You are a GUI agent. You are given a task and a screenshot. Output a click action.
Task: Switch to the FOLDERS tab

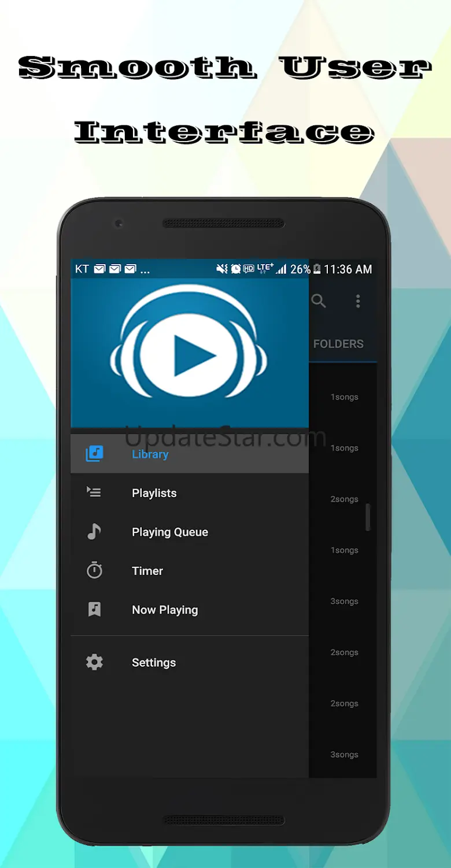click(x=338, y=344)
